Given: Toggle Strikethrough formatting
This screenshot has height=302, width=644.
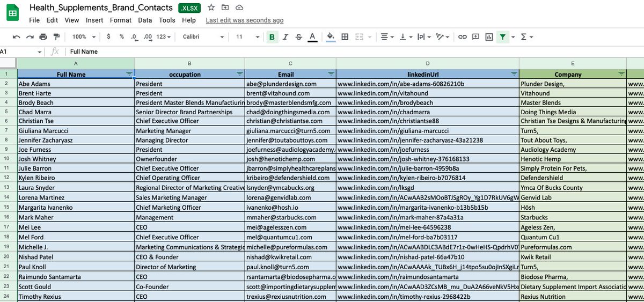Looking at the screenshot, I should pyautogui.click(x=299, y=36).
